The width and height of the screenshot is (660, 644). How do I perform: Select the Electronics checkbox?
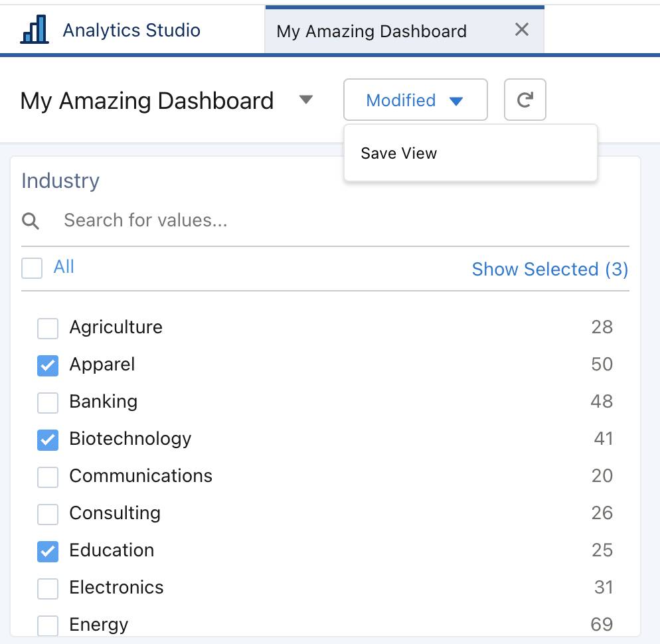click(47, 587)
